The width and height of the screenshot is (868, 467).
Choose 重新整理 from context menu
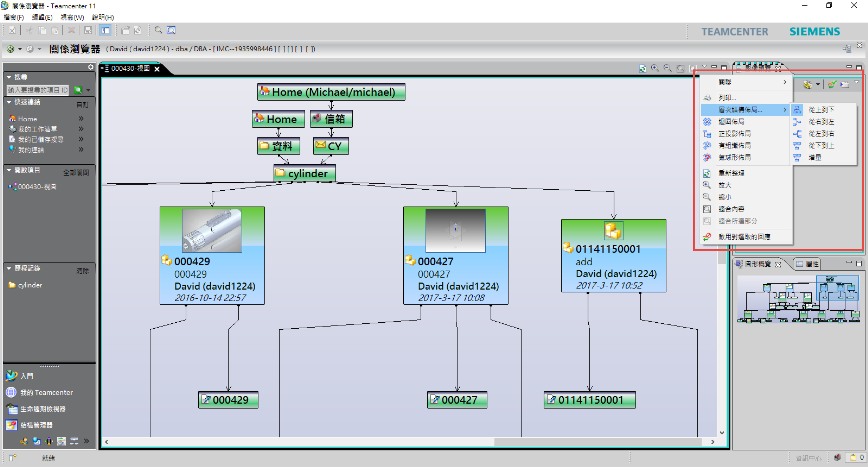(x=746, y=173)
